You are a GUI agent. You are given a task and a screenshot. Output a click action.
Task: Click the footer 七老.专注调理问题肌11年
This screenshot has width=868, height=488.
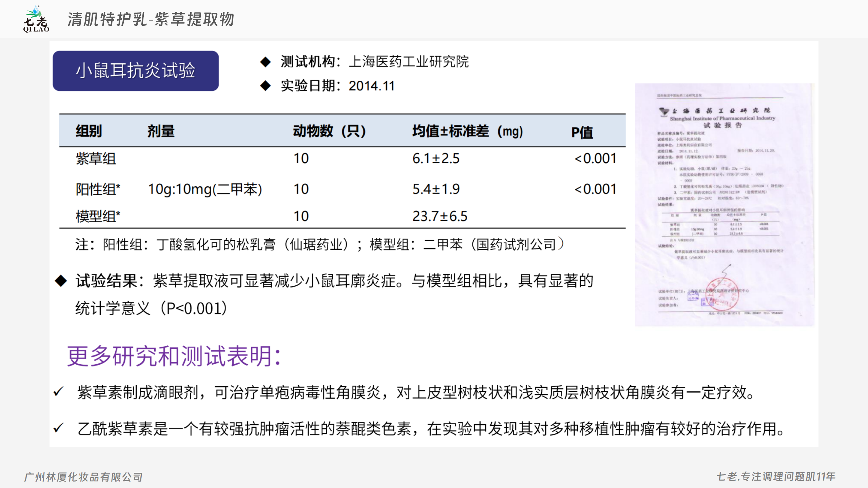[776, 476]
